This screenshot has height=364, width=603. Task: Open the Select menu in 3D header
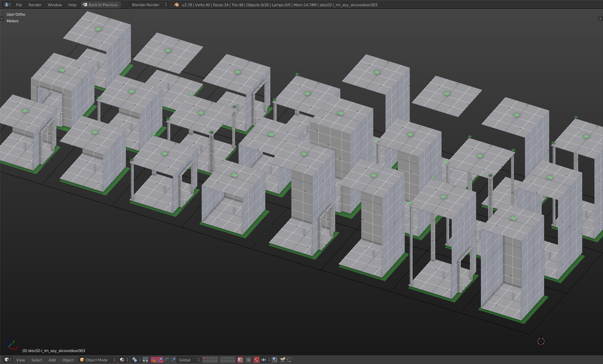coord(37,360)
